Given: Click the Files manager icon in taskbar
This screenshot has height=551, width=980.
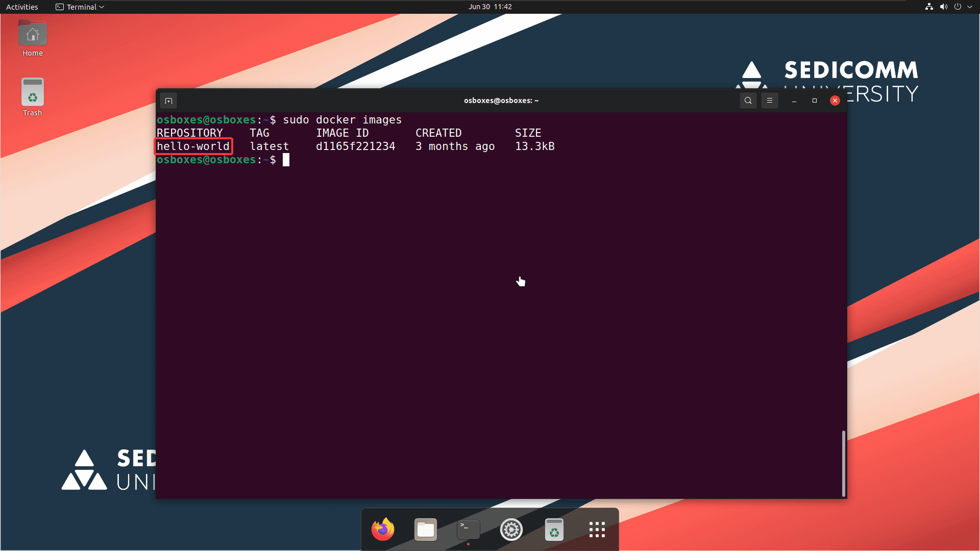Looking at the screenshot, I should click(x=425, y=530).
